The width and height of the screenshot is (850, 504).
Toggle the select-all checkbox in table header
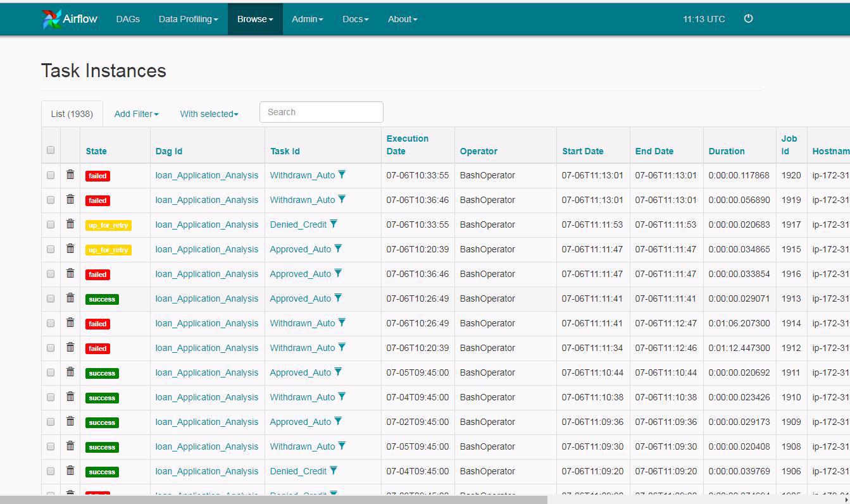(51, 150)
